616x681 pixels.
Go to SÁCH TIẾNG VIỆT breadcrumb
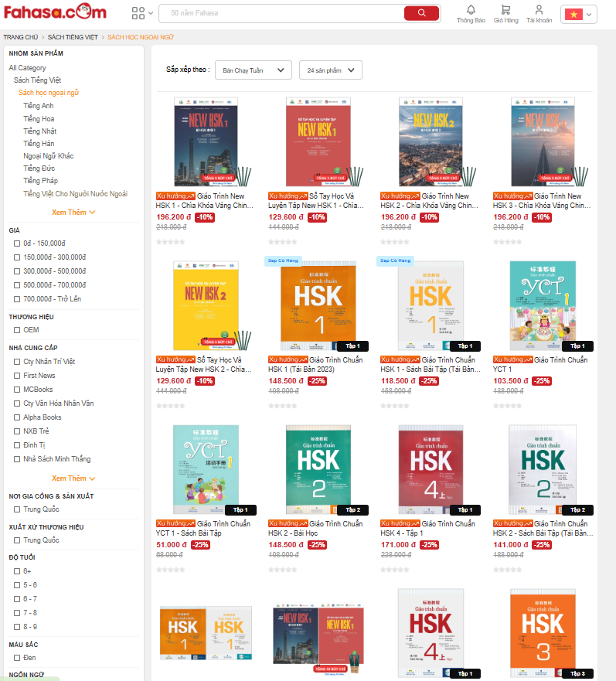73,37
